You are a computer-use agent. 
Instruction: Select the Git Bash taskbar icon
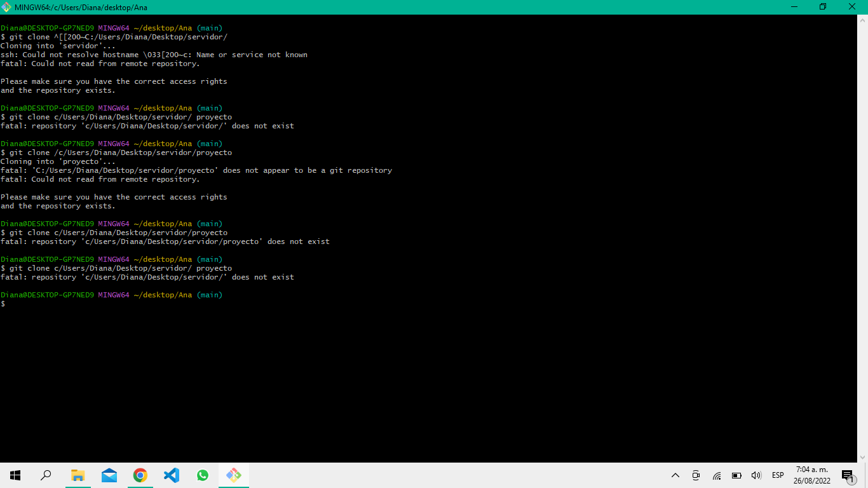[233, 475]
